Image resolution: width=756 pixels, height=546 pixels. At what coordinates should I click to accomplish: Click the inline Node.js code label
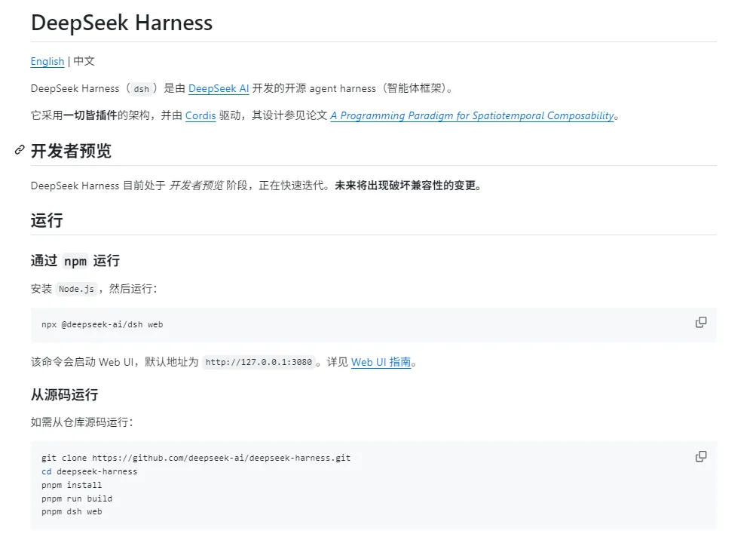76,289
